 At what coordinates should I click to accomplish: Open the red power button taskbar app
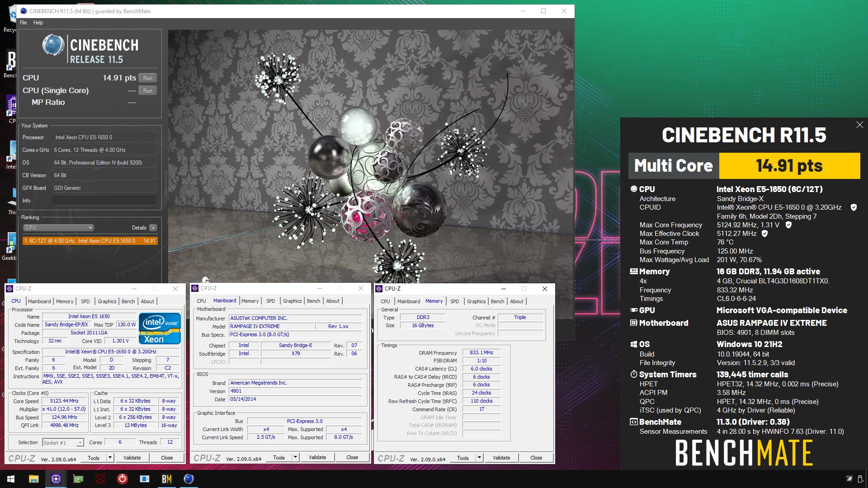coord(123,479)
